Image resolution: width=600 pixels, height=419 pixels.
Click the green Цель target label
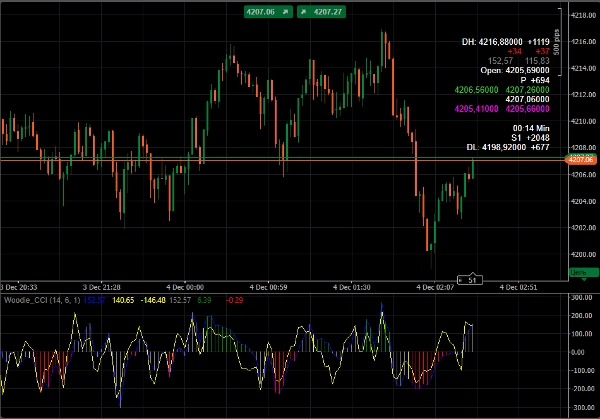pos(579,271)
